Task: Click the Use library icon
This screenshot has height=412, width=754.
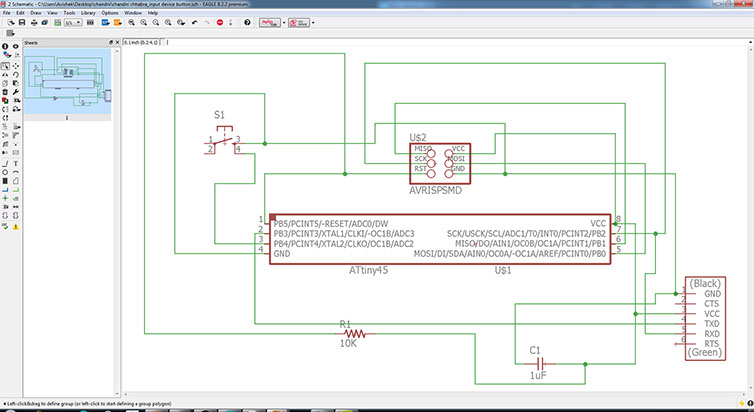Action: click(90, 23)
